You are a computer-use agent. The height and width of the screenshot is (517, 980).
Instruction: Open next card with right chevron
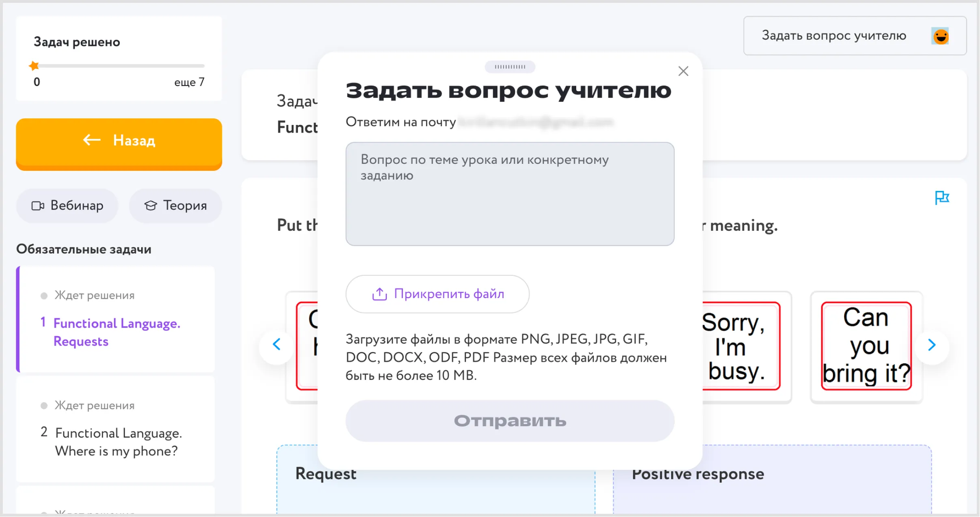tap(932, 345)
